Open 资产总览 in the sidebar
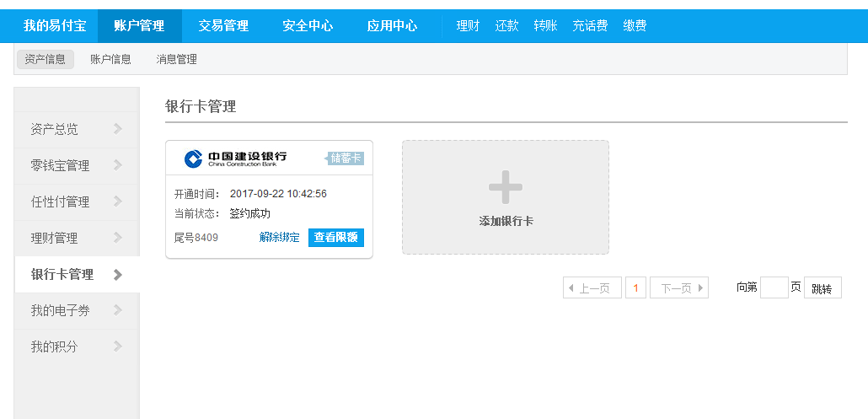The height and width of the screenshot is (419, 868). [77, 130]
